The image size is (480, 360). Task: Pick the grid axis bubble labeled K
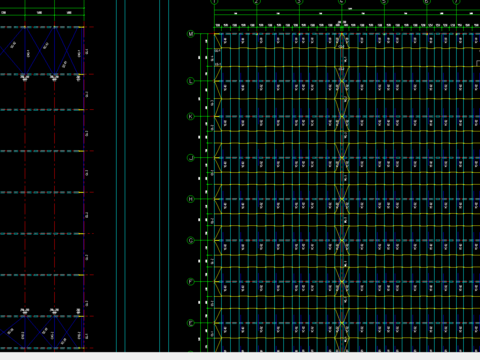click(191, 116)
